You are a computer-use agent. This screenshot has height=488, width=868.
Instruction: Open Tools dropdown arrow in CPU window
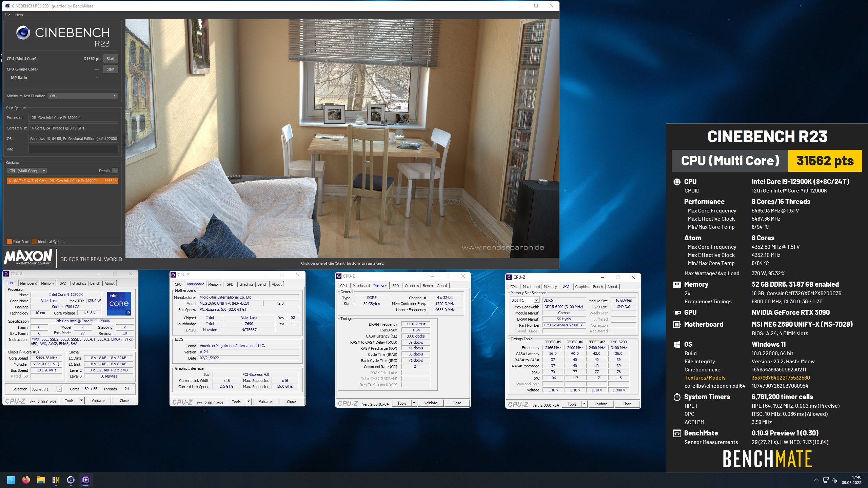coord(81,401)
